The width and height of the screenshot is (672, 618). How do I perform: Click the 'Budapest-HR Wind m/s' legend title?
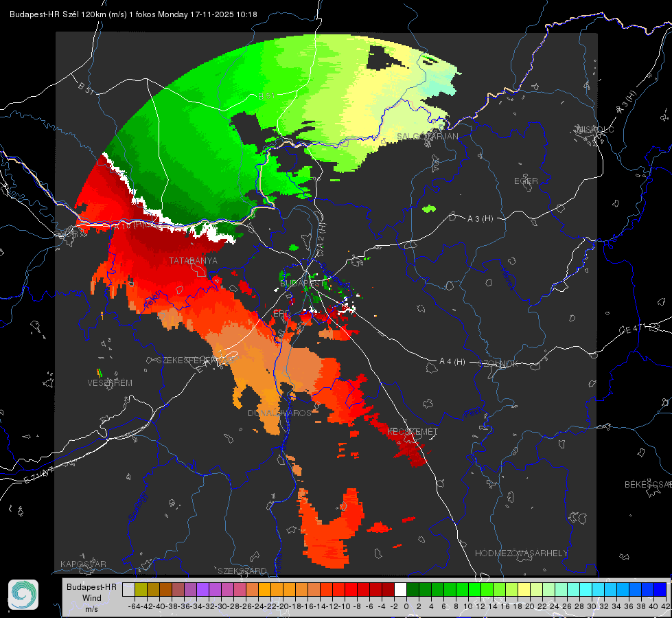click(91, 597)
